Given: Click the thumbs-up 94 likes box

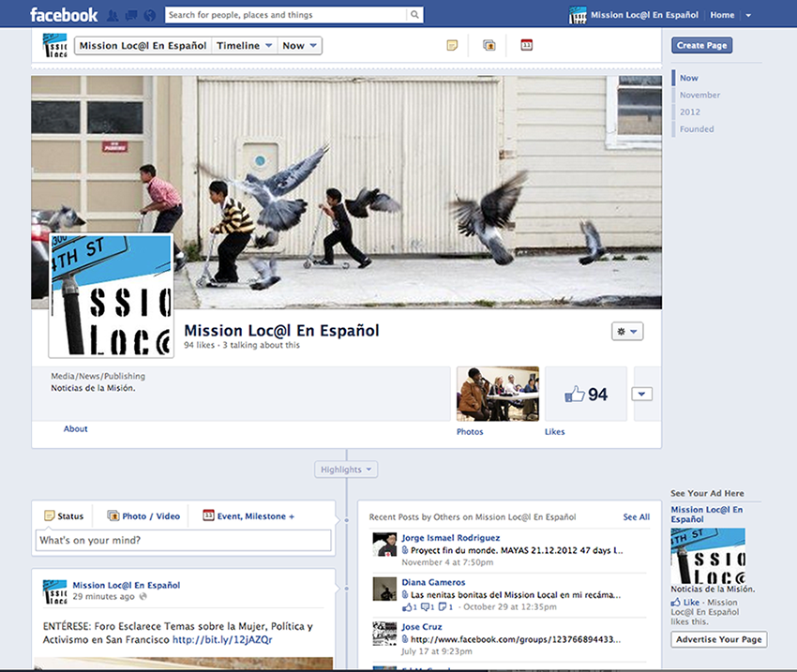Looking at the screenshot, I should [587, 395].
